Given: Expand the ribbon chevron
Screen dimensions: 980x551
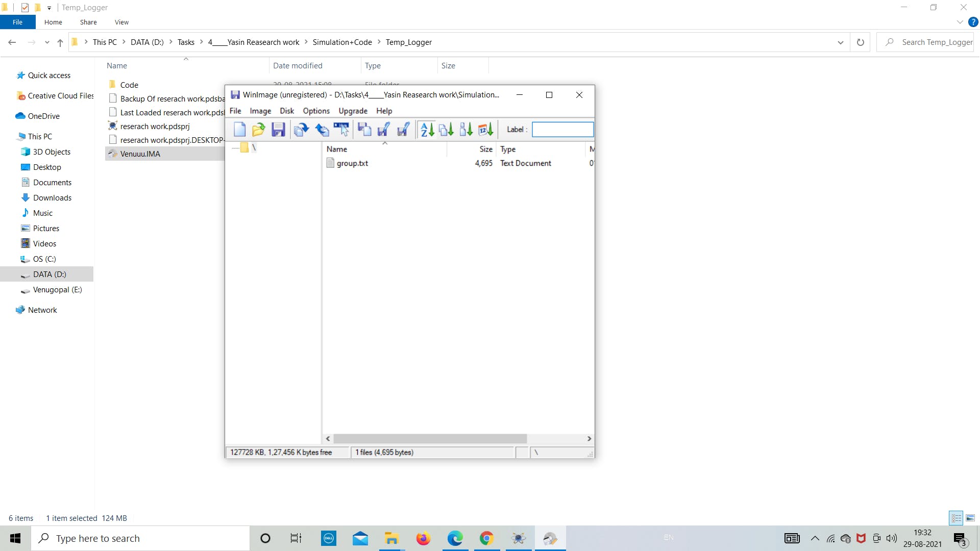Looking at the screenshot, I should (960, 22).
